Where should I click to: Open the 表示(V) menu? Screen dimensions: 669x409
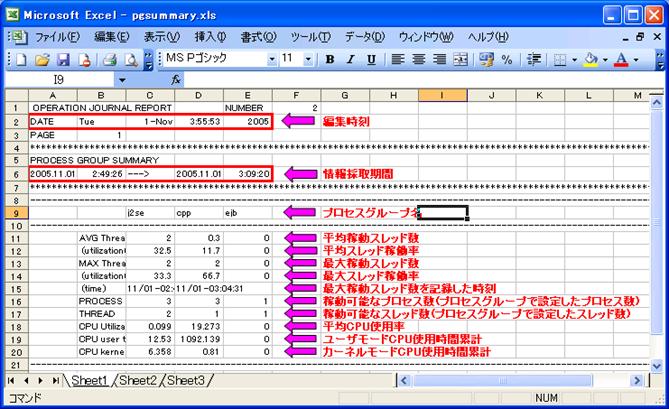click(x=162, y=37)
